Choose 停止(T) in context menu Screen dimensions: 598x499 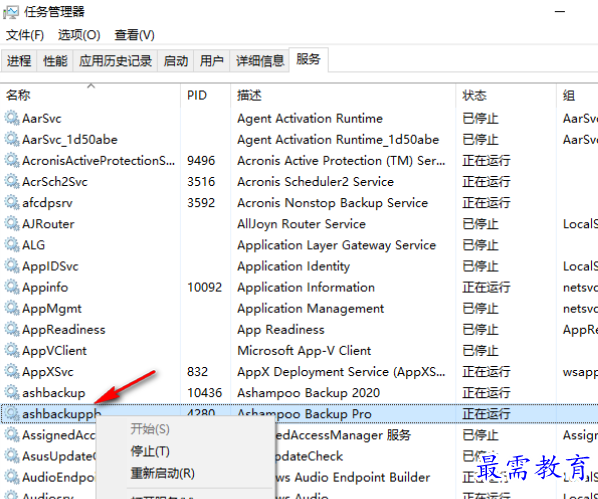[150, 451]
